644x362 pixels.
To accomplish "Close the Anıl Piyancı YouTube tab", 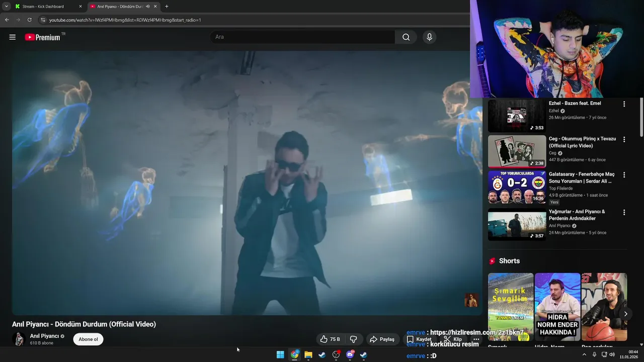I will pyautogui.click(x=155, y=7).
